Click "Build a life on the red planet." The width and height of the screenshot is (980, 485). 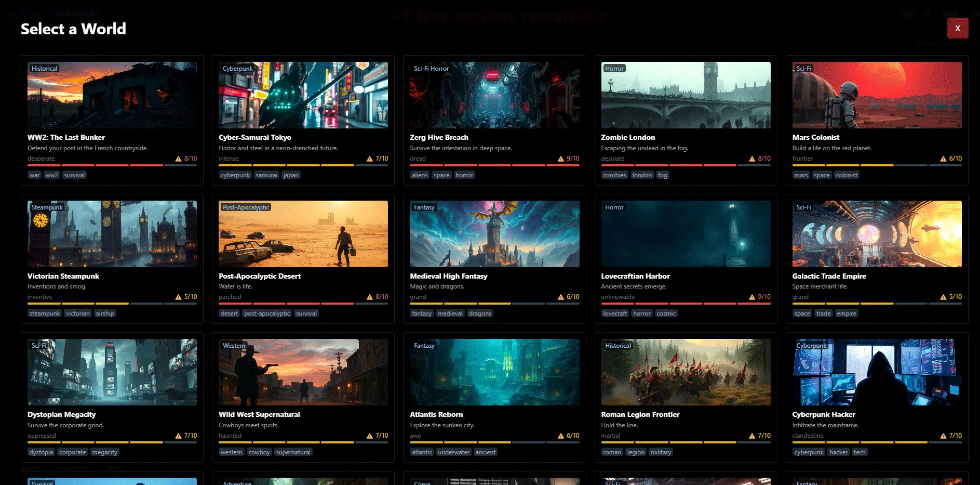[x=832, y=148]
